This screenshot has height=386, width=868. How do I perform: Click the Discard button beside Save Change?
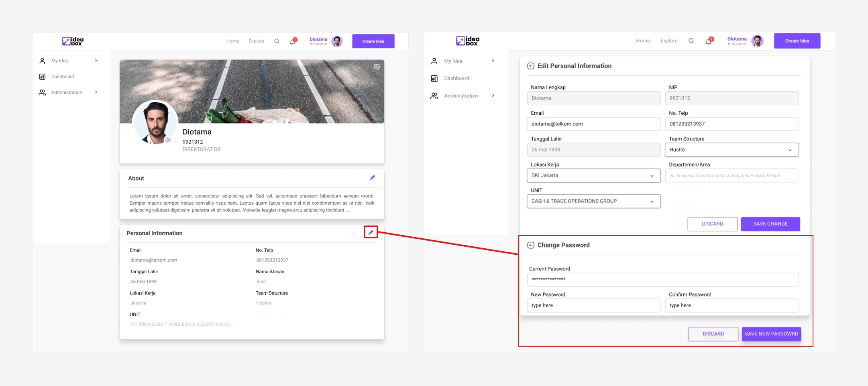tap(712, 224)
